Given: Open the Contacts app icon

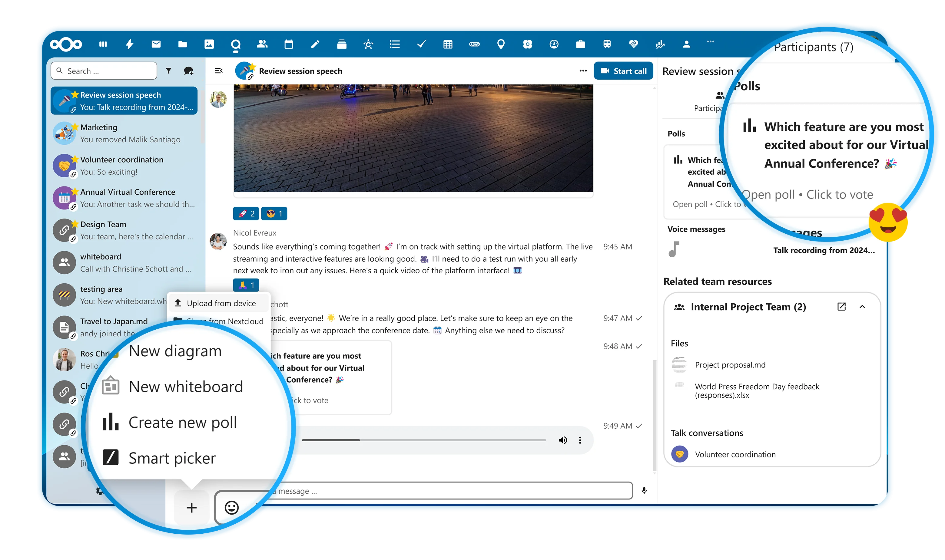Looking at the screenshot, I should point(262,44).
